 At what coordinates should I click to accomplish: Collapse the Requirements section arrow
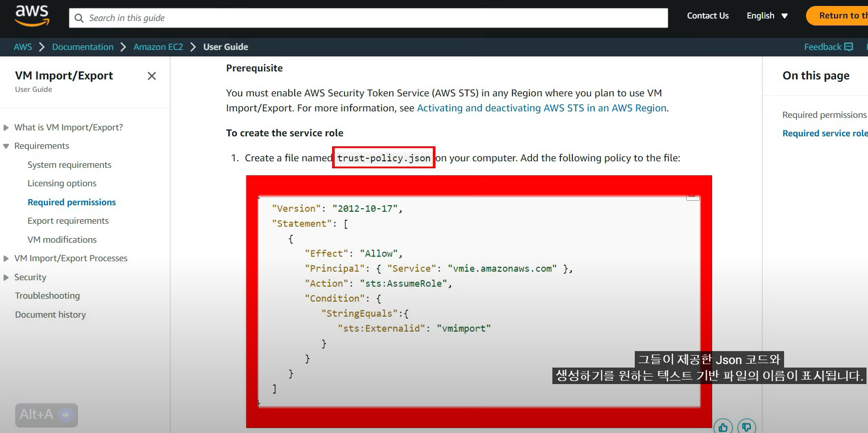pyautogui.click(x=6, y=146)
